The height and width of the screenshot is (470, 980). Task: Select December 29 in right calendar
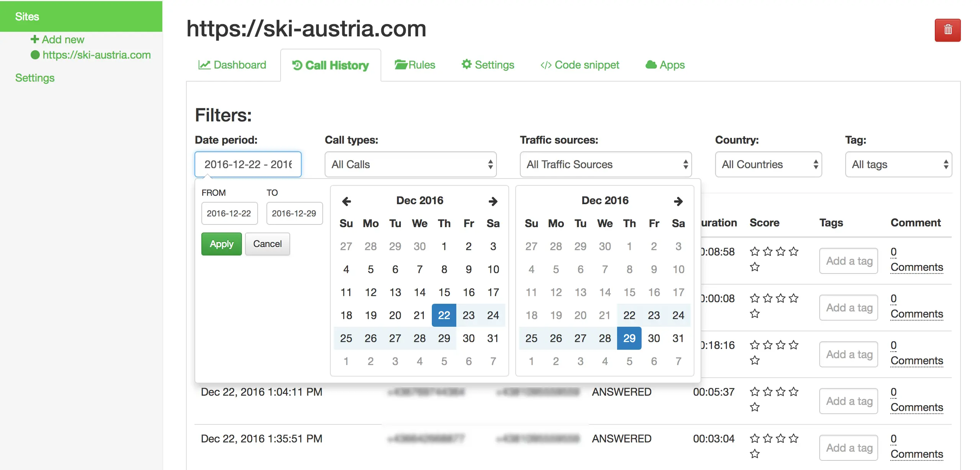pyautogui.click(x=629, y=338)
